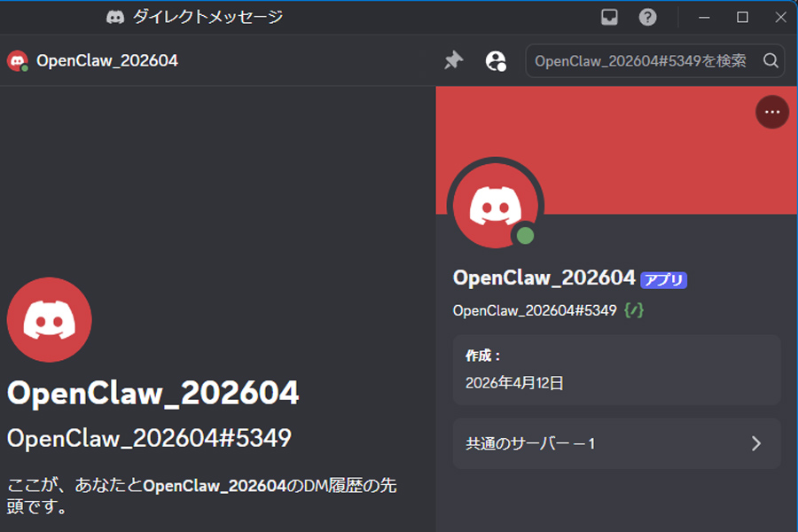Image resolution: width=798 pixels, height=532 pixels.
Task: Click the chevron next to shared servers
Action: pos(756,443)
